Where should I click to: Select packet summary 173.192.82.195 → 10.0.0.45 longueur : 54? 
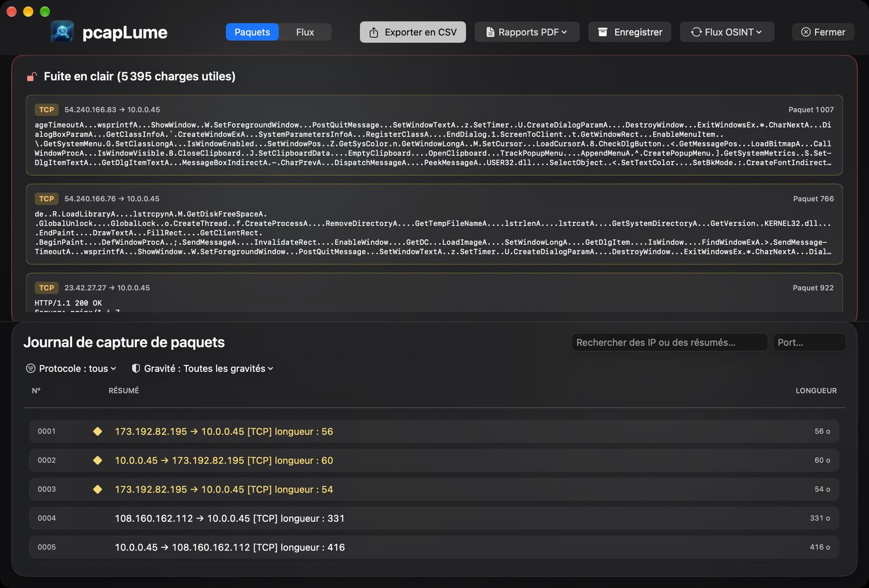click(224, 489)
